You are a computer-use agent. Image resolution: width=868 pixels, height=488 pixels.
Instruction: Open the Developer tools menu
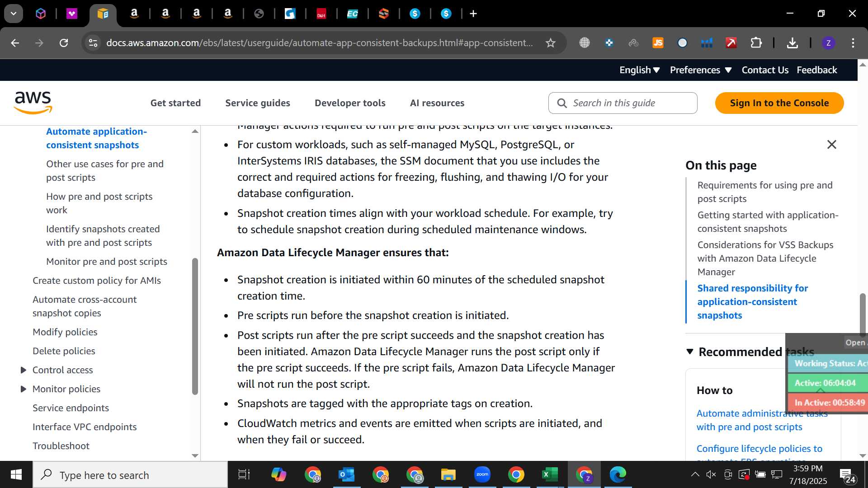(350, 103)
